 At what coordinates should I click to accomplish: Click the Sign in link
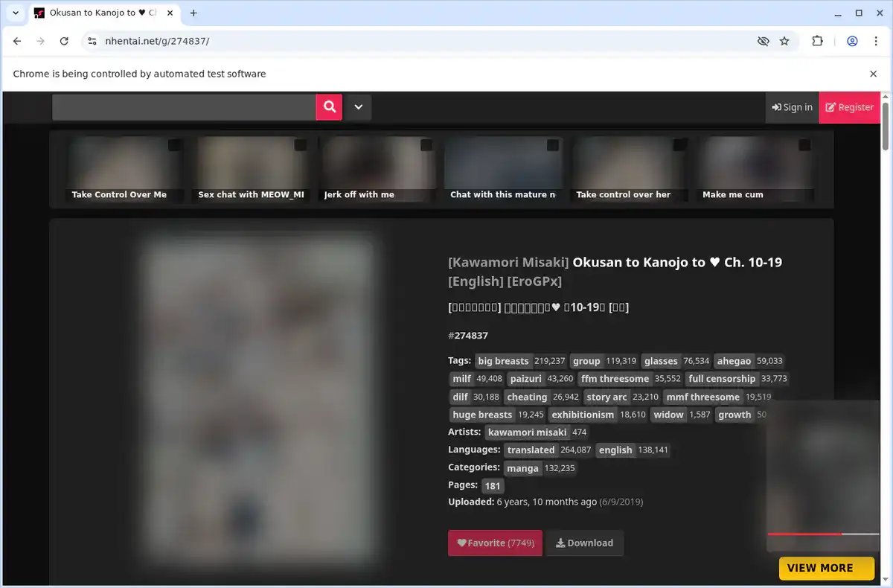click(x=792, y=107)
